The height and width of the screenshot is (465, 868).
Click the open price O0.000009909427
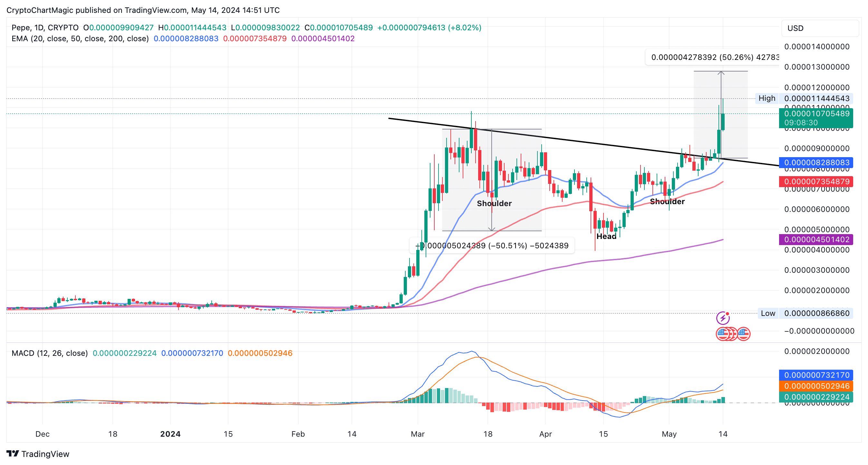[119, 28]
